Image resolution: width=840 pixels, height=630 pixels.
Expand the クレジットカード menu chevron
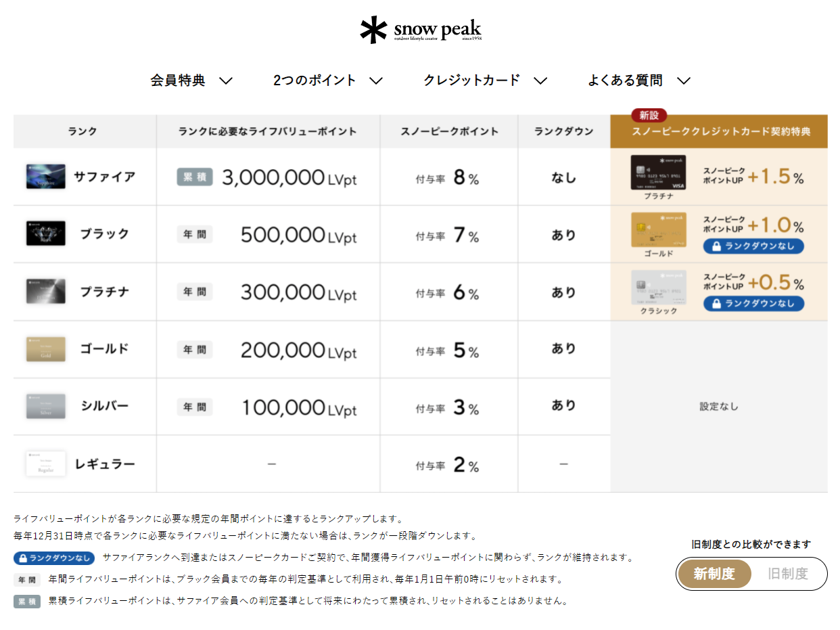click(x=540, y=81)
